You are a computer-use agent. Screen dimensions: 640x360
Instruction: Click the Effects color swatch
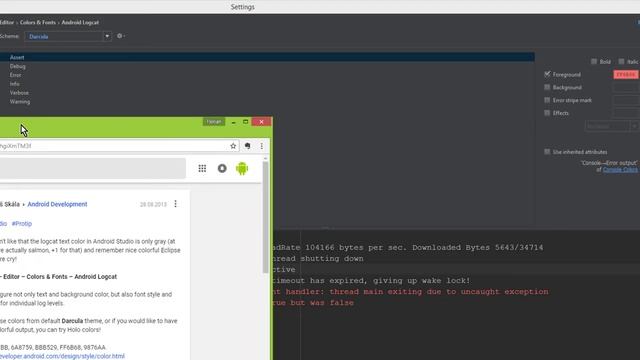pos(626,113)
